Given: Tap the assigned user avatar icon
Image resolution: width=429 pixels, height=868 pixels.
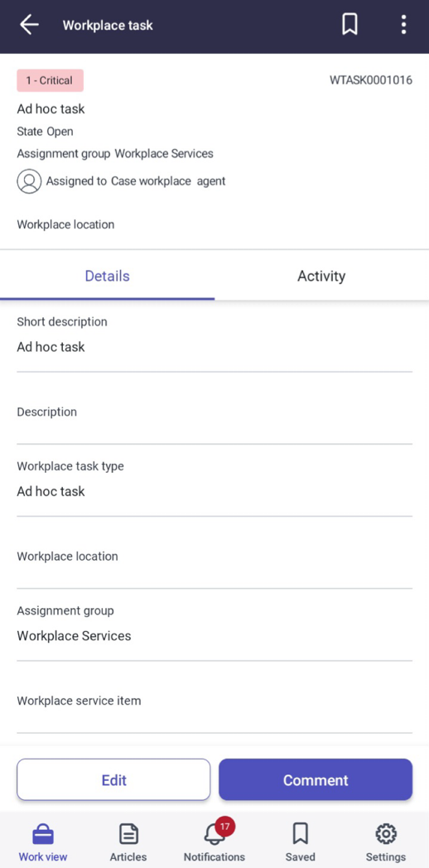Looking at the screenshot, I should [x=29, y=181].
